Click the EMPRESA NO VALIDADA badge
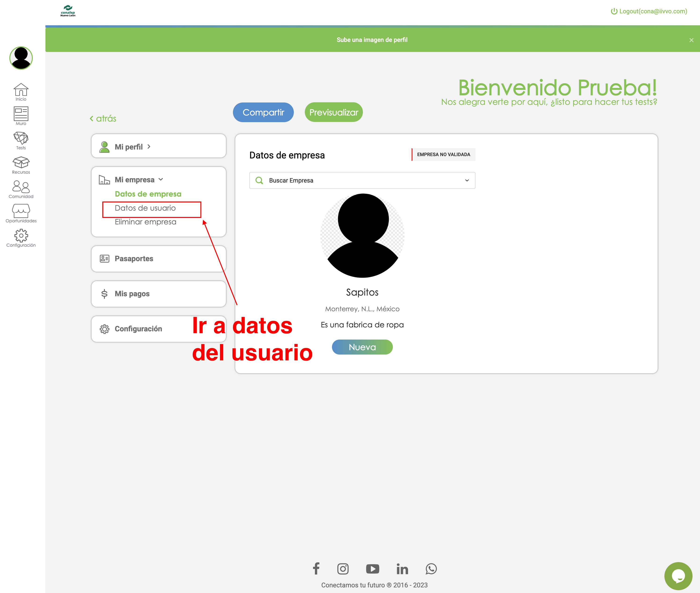The image size is (700, 593). 443,154
